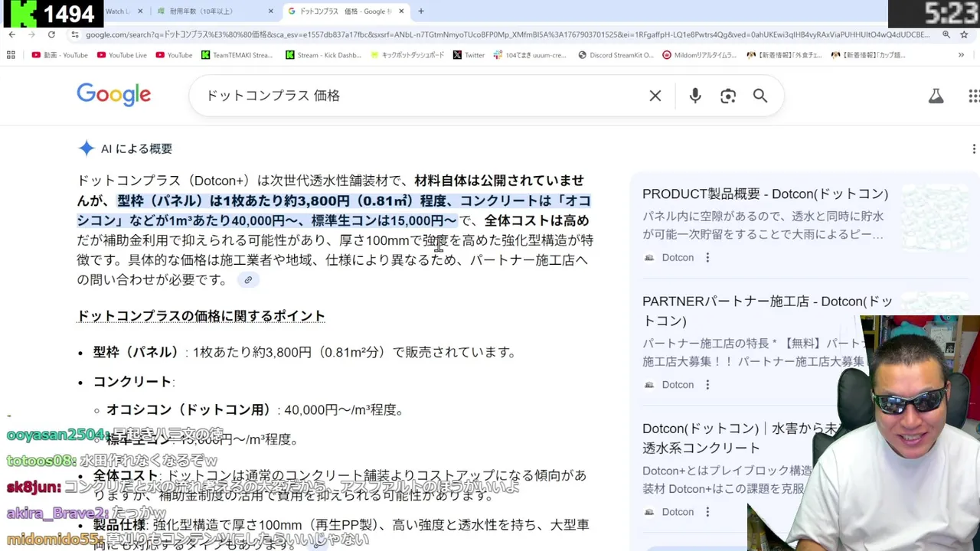
Task: Open Google Lens image search icon
Action: tap(728, 96)
